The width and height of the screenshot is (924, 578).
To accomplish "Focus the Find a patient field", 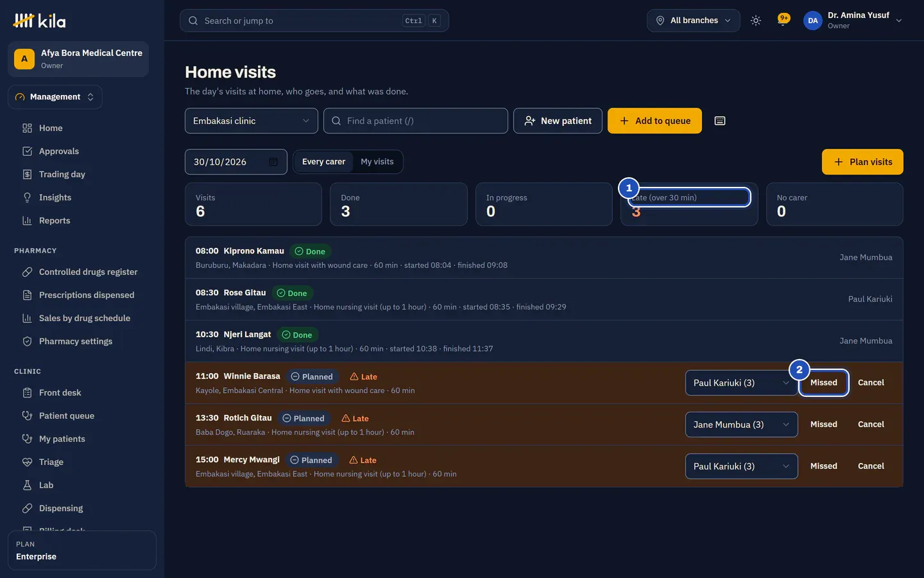I will pyautogui.click(x=416, y=121).
